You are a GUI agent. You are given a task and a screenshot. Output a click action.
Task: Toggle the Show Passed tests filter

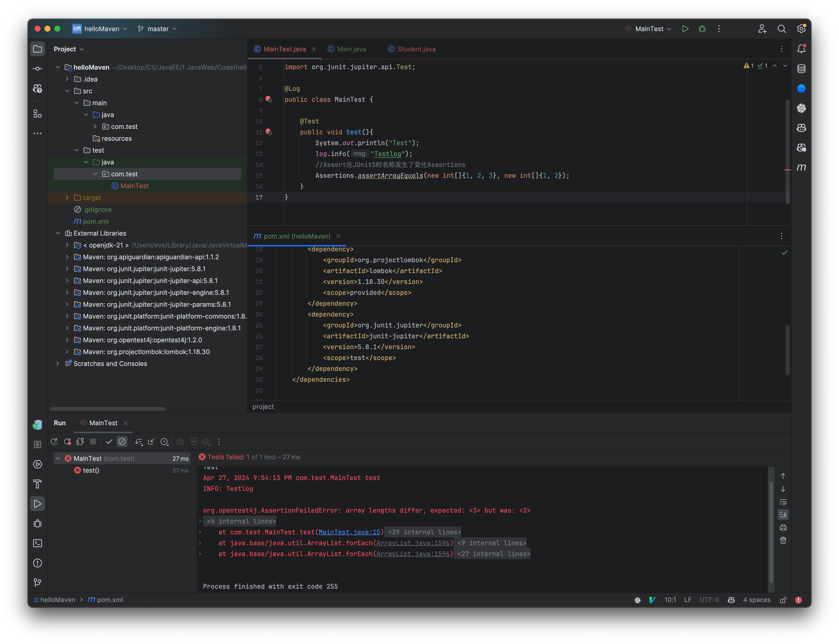tap(109, 442)
